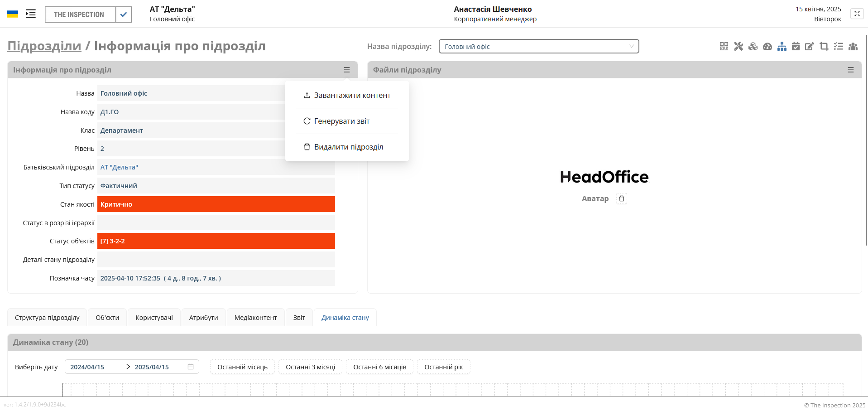Open the calendar check icon
Screen dimensions: 868x411
click(x=796, y=46)
